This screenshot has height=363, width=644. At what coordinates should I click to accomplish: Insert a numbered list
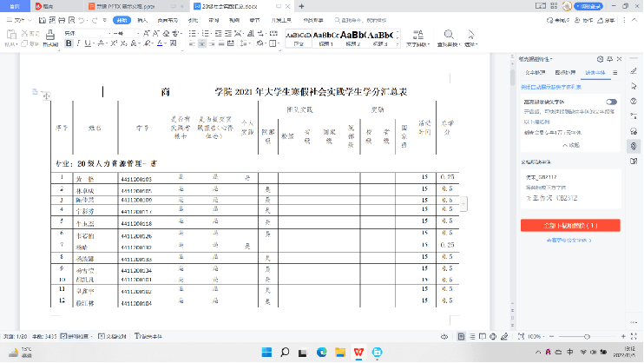[205, 33]
